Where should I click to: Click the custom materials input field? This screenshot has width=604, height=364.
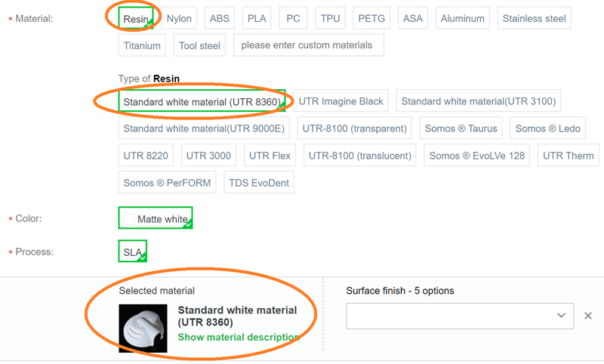[308, 45]
